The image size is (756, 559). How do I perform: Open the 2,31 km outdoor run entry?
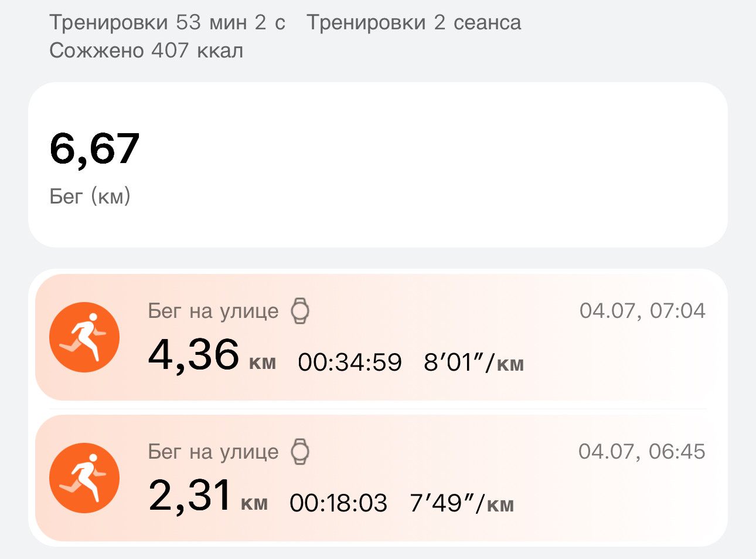click(378, 478)
